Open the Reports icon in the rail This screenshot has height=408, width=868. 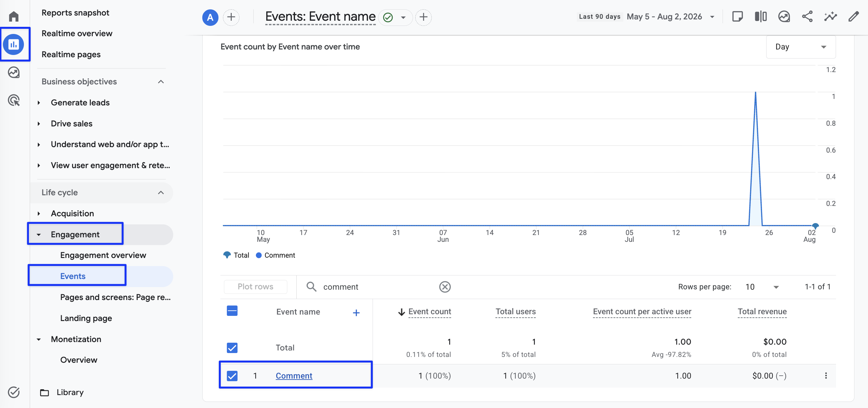(x=14, y=44)
